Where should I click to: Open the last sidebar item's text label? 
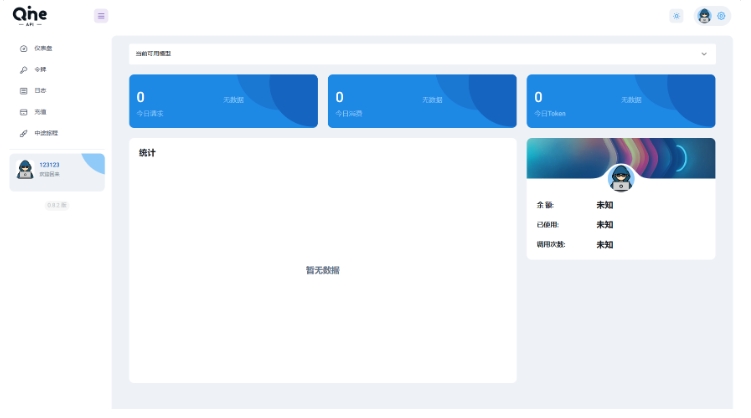pyautogui.click(x=46, y=133)
